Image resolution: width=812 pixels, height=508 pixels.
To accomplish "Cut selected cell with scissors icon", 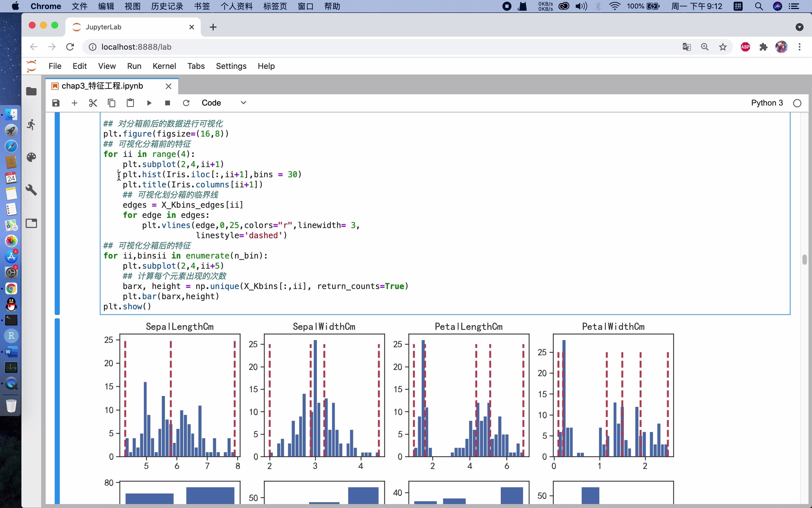I will click(x=93, y=103).
